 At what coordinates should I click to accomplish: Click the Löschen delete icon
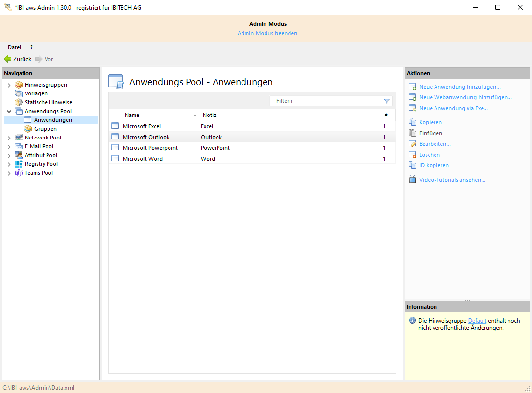412,154
